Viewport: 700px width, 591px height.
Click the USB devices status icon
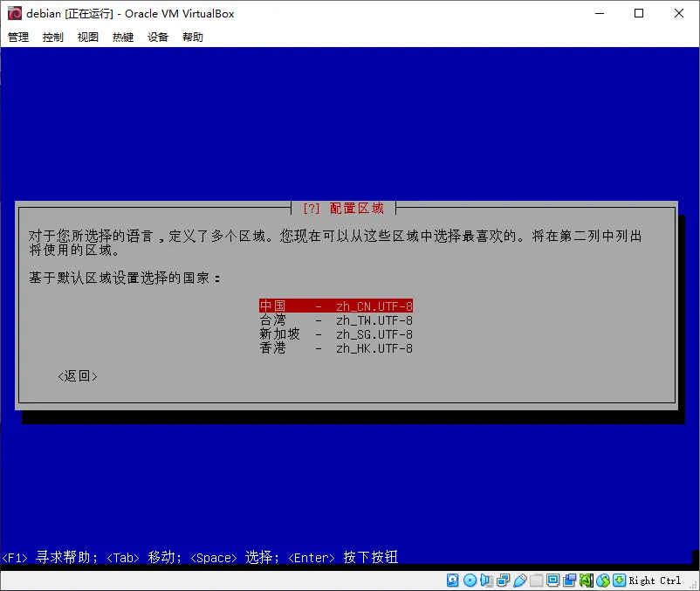coord(519,581)
